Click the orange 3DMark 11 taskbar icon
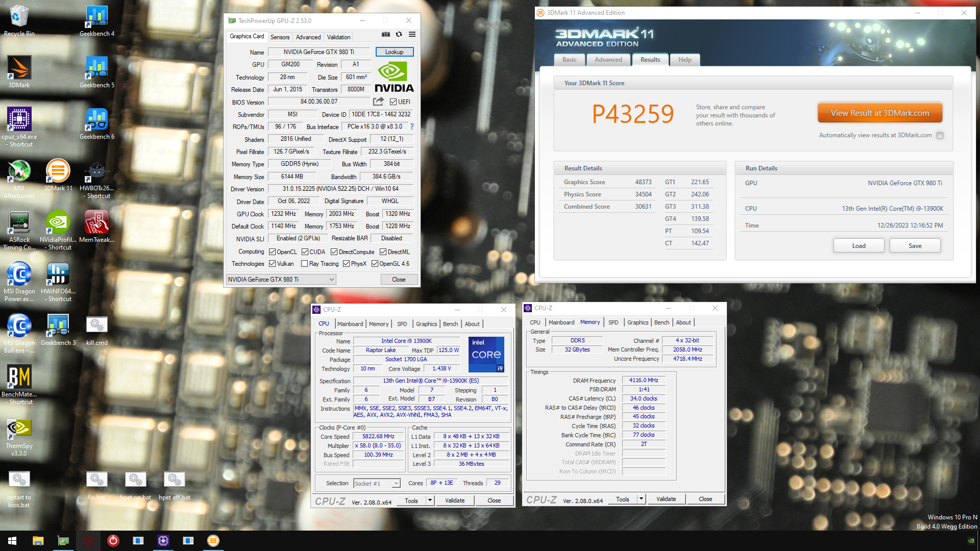The width and height of the screenshot is (980, 551). point(213,541)
